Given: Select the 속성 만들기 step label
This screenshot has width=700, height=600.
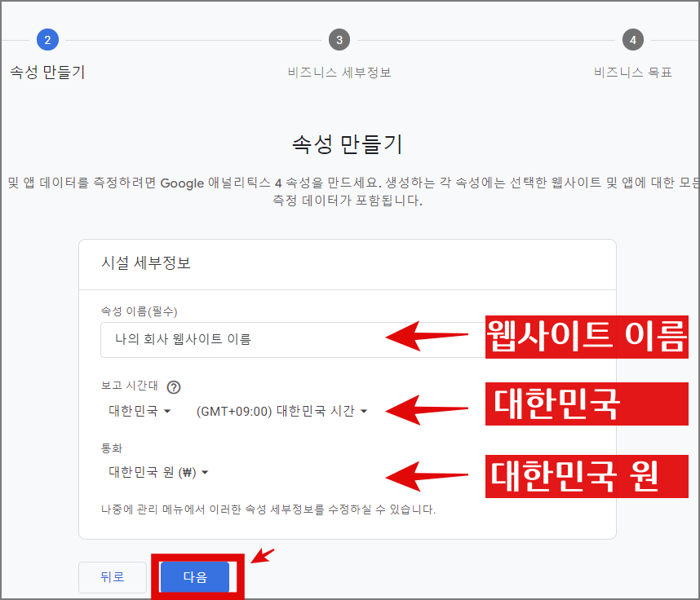Looking at the screenshot, I should pos(46,71).
